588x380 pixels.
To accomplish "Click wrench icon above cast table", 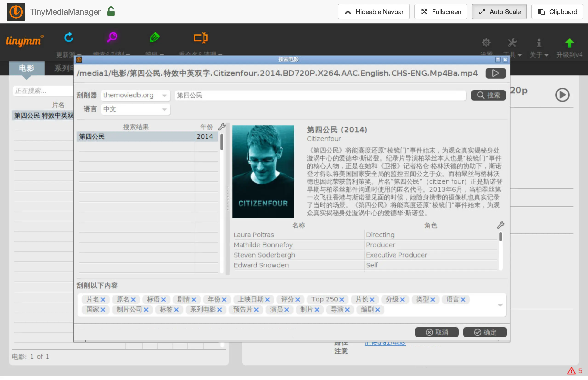I will click(x=500, y=225).
